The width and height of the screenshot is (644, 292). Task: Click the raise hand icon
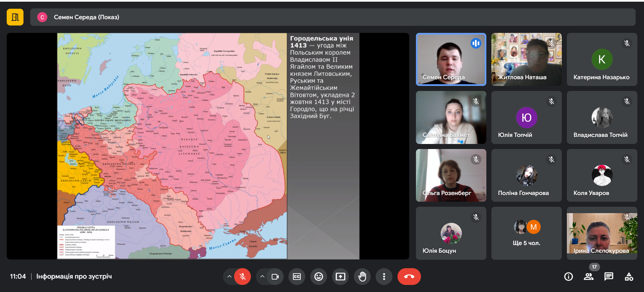(x=362, y=277)
